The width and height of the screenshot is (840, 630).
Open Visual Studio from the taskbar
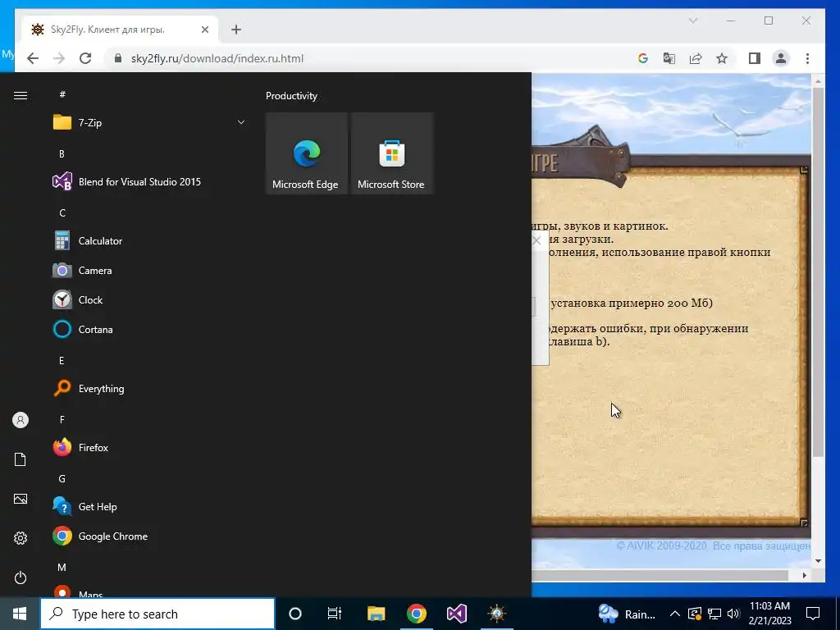coord(456,614)
